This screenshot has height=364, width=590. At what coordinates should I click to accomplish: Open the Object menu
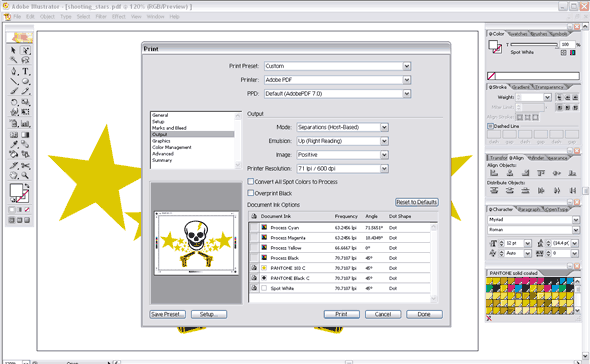tap(47, 17)
